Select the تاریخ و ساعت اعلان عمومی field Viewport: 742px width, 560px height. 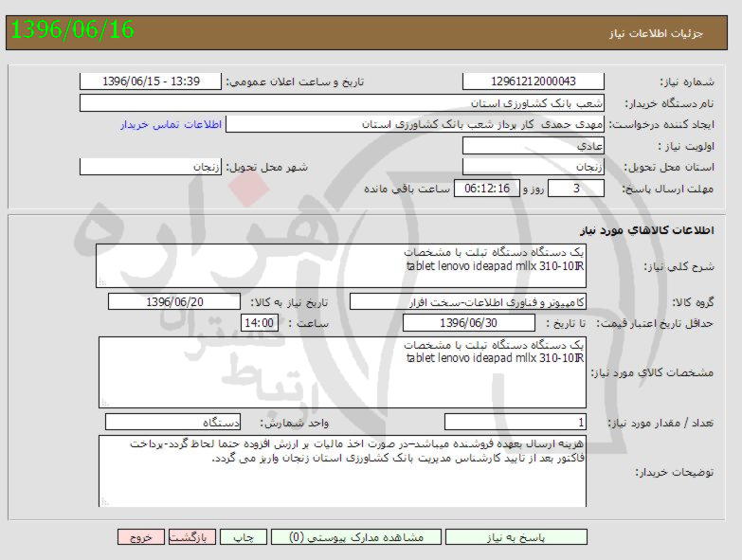[x=150, y=82]
